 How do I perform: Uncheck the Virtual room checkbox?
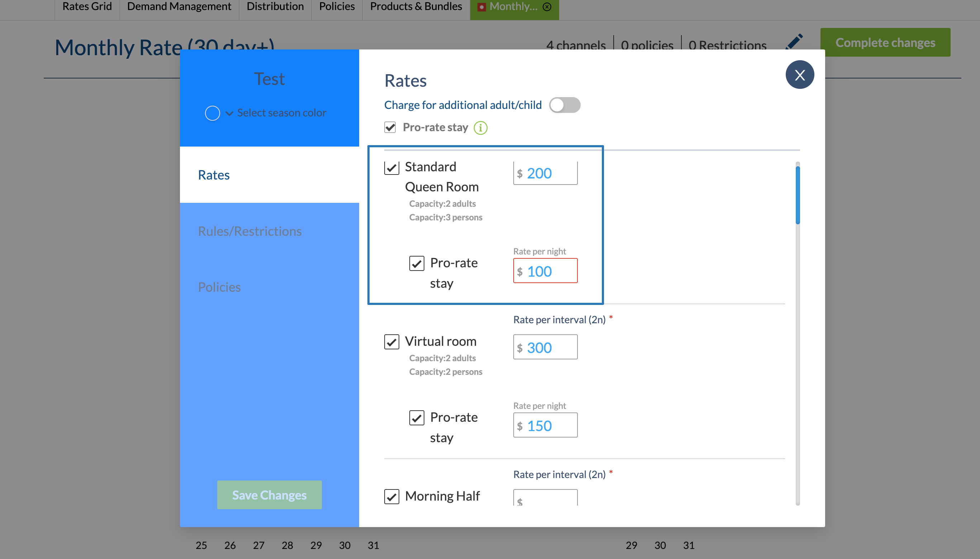pos(391,341)
